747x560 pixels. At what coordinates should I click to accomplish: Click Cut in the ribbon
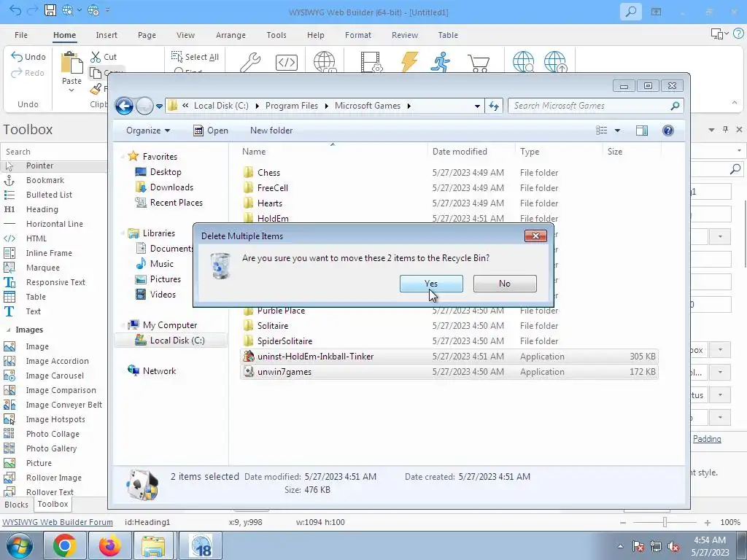[104, 57]
